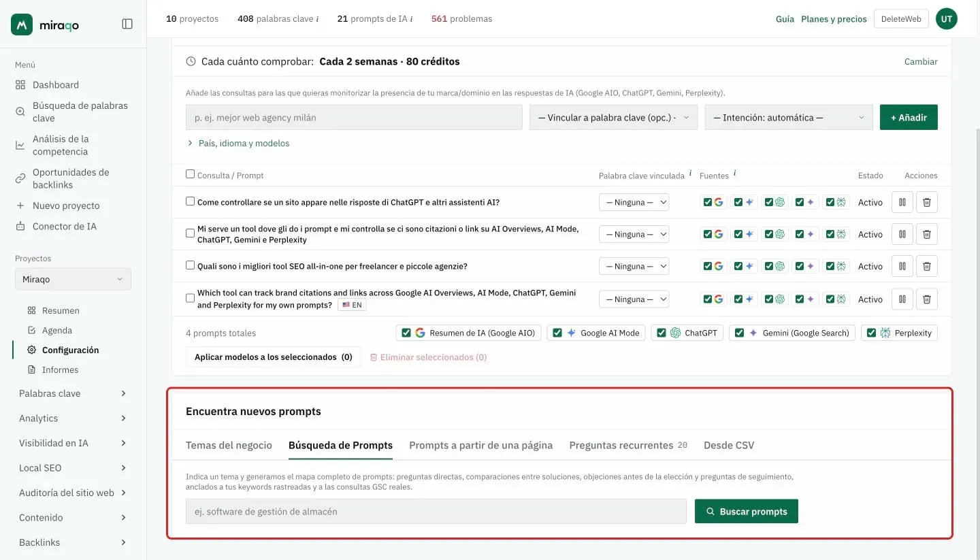Click the Buscar prompts button
Viewport: 980px width, 560px height.
point(746,511)
